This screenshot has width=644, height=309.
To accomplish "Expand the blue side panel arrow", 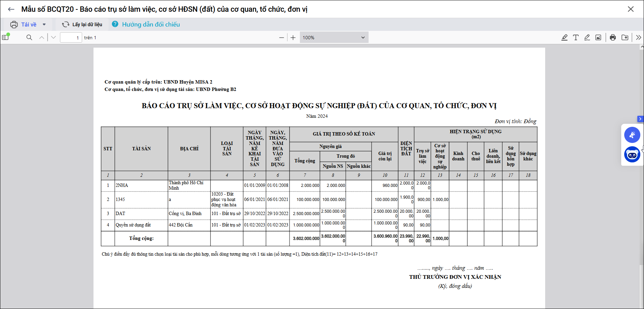I will coord(640,119).
